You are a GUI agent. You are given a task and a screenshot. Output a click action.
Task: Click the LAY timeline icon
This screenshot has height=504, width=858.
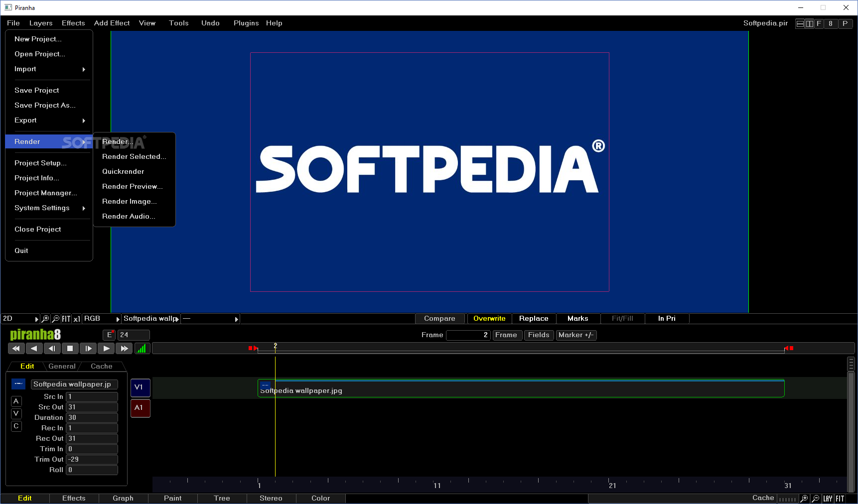828,499
